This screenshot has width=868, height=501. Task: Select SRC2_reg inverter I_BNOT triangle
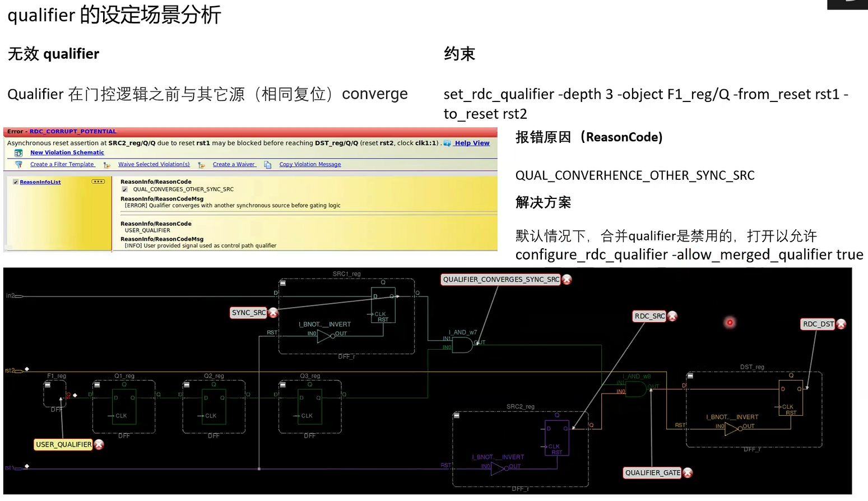click(x=498, y=468)
